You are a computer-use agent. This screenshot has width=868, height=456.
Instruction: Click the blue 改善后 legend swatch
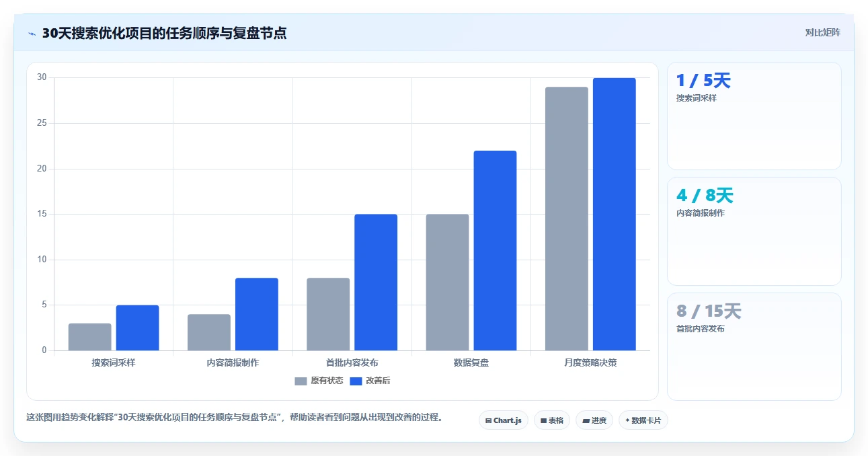pos(356,381)
